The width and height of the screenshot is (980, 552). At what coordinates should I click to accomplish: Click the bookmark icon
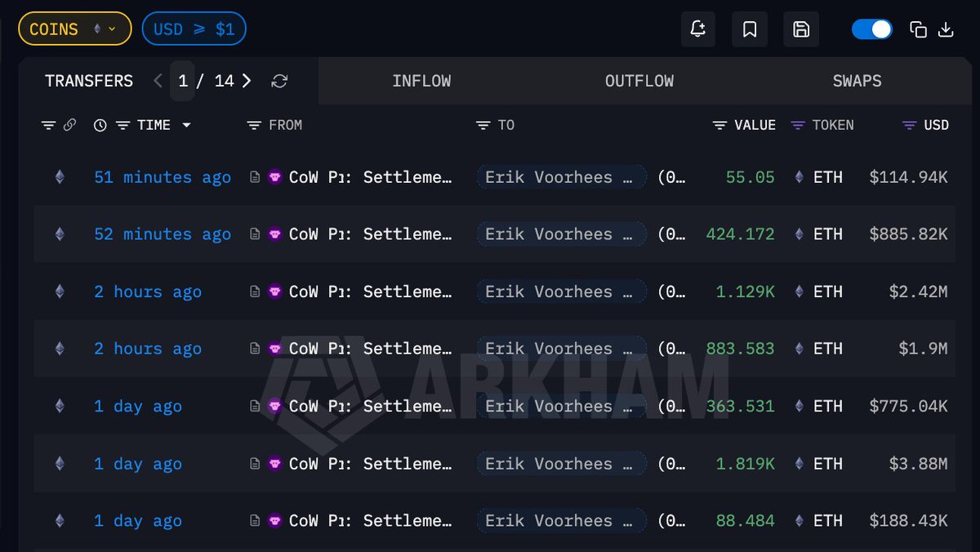pyautogui.click(x=750, y=29)
